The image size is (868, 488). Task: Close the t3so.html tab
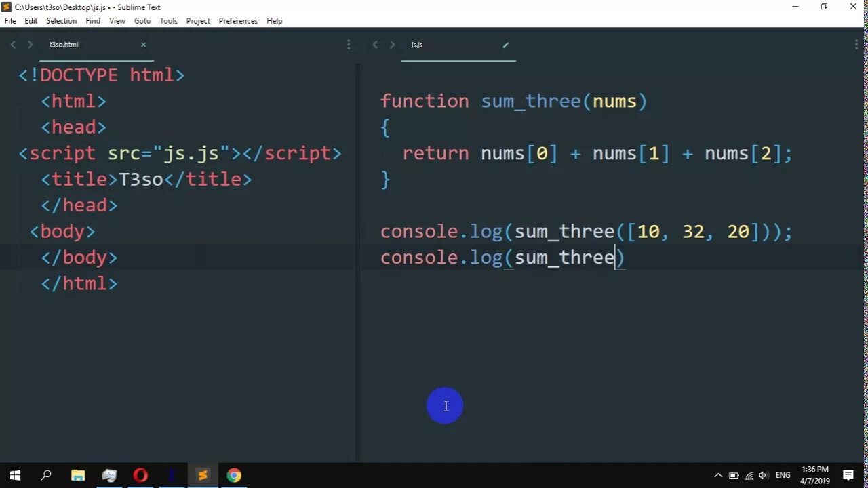tap(143, 45)
